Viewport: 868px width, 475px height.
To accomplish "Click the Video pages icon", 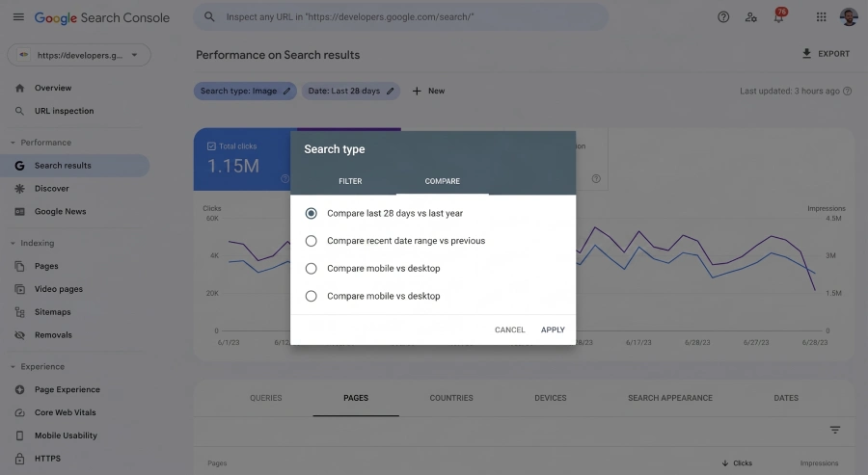I will click(20, 289).
